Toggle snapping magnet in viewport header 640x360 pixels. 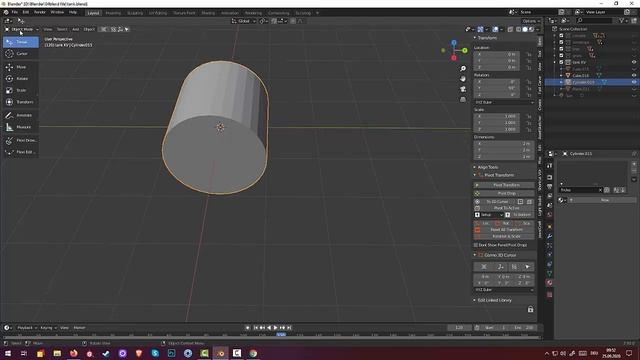click(x=274, y=21)
